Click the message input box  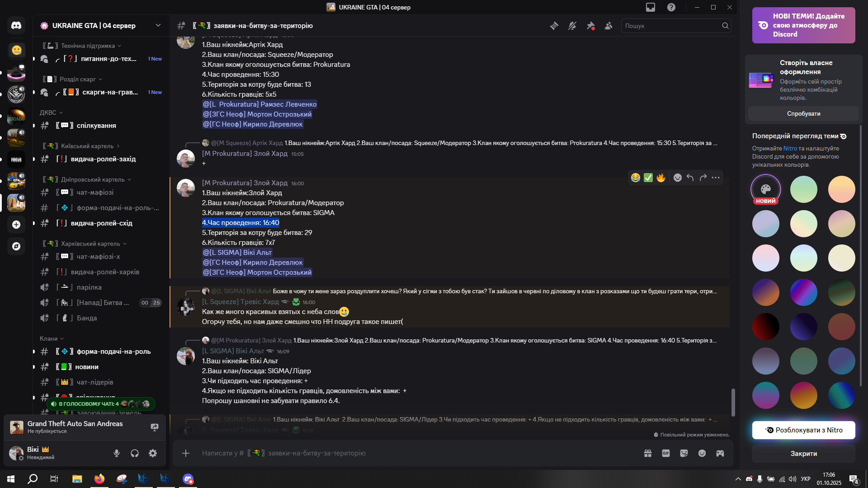pyautogui.click(x=418, y=453)
